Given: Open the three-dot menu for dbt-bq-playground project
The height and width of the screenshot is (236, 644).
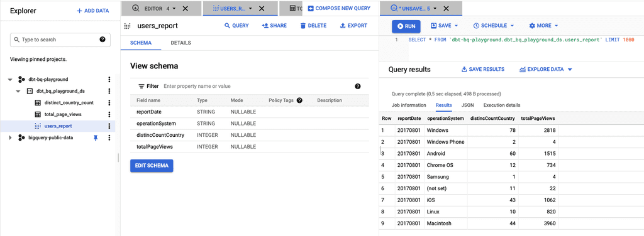Looking at the screenshot, I should pyautogui.click(x=109, y=80).
